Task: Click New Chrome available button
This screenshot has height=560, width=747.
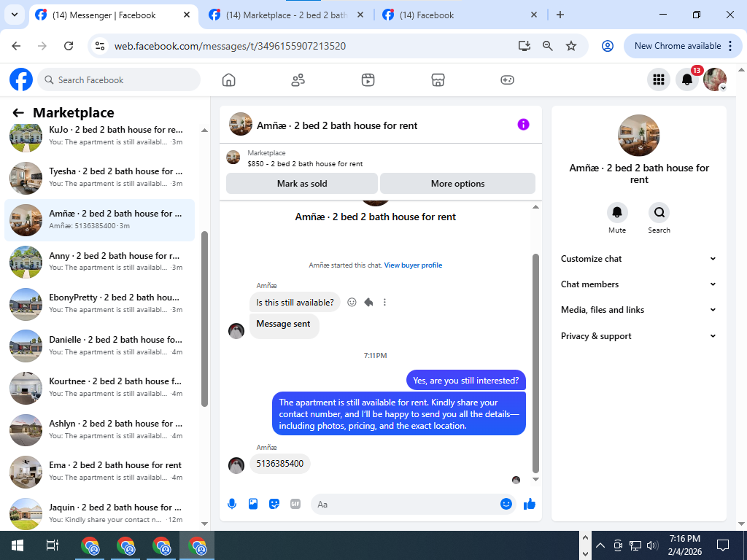Action: (x=682, y=46)
